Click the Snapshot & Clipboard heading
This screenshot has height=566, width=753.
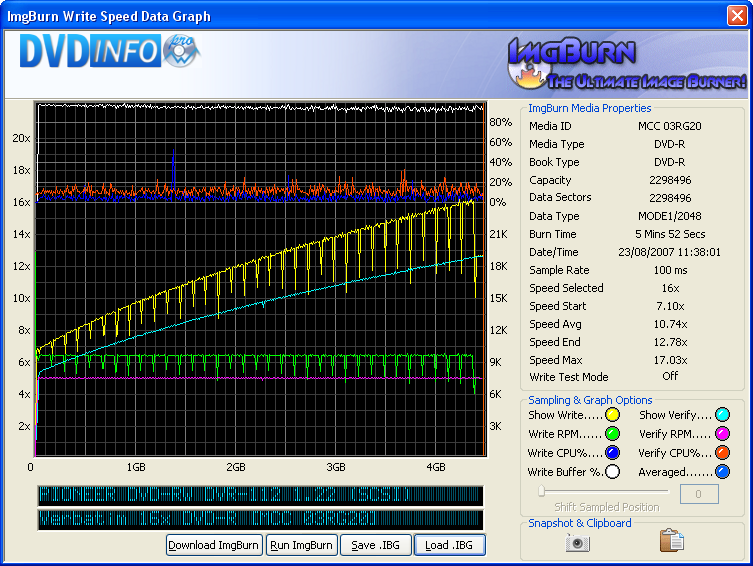[x=580, y=523]
